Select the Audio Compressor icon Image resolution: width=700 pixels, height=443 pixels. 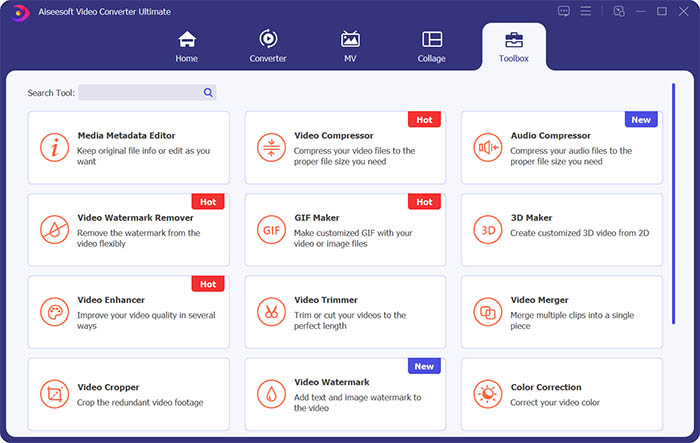tap(488, 148)
